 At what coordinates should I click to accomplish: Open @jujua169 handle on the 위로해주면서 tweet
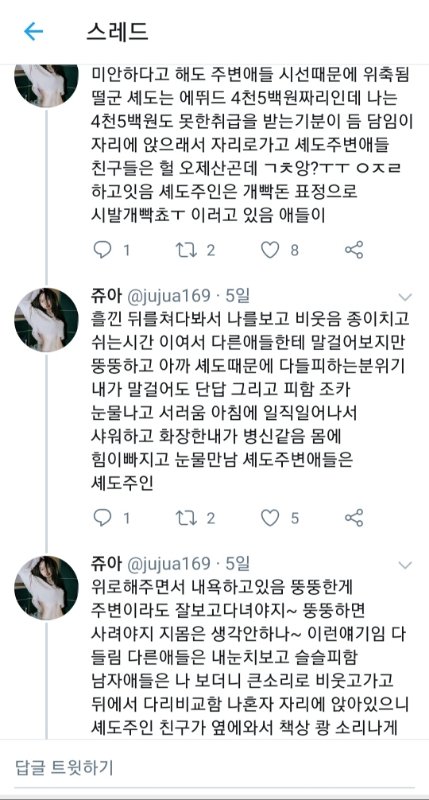coord(168,563)
